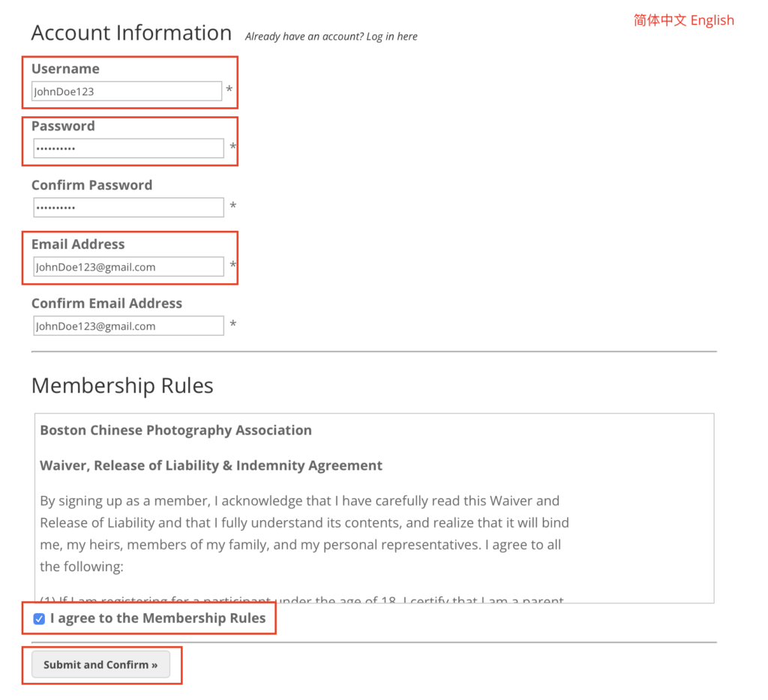Uncheck the Membership Rules agreement checkbox
The width and height of the screenshot is (768, 700).
pos(39,619)
